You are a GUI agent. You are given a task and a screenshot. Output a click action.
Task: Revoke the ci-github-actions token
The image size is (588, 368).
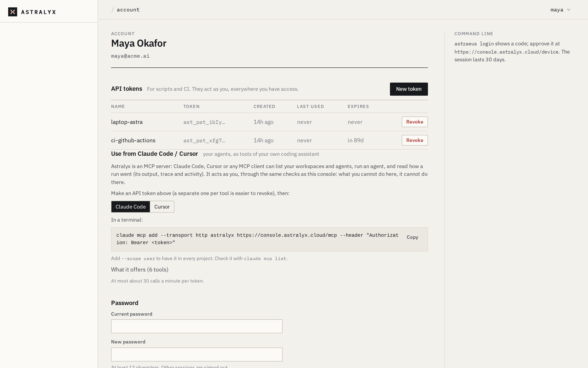point(414,140)
